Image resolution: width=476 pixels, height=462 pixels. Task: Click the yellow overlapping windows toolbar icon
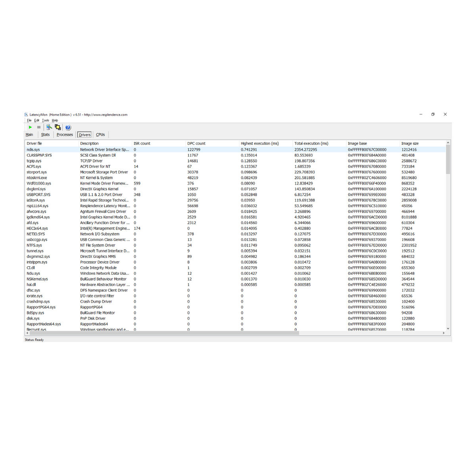point(58,127)
